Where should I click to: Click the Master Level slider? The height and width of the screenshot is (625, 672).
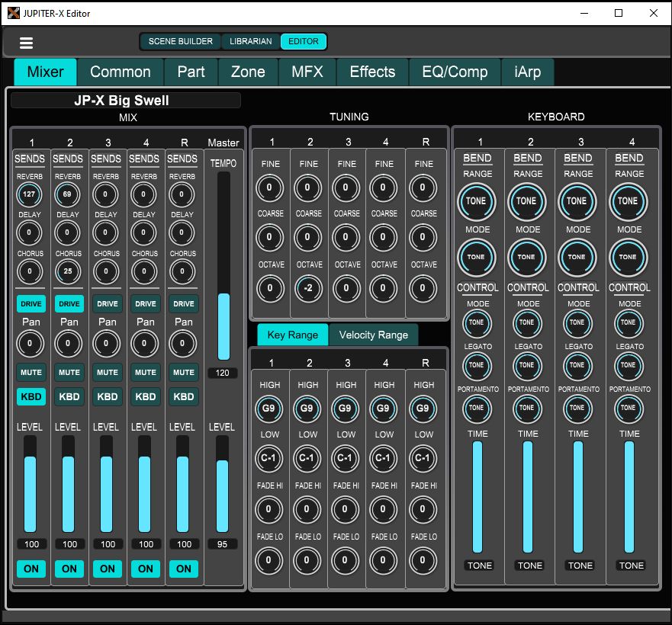[222, 484]
